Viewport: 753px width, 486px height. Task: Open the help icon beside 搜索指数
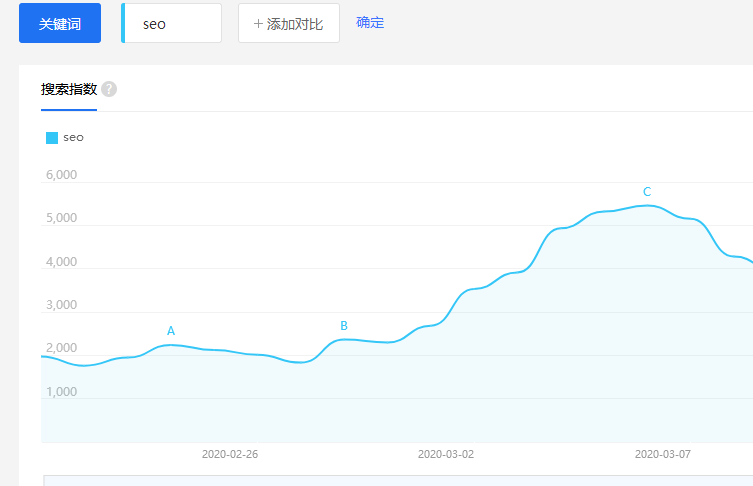[109, 89]
